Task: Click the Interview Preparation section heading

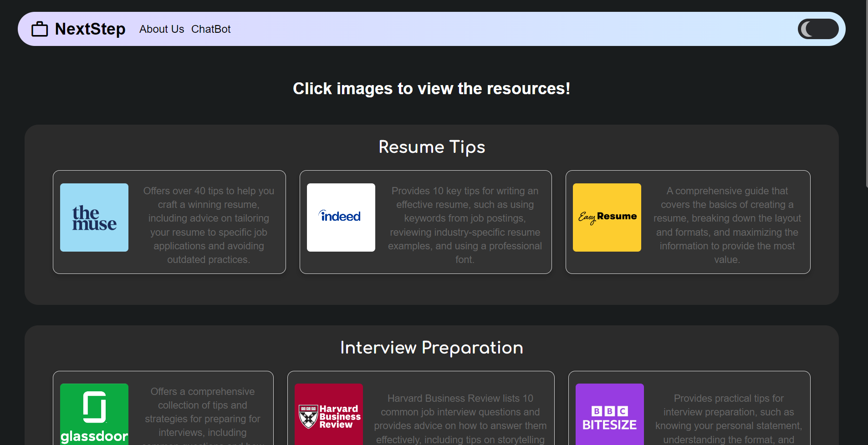Action: pos(432,348)
